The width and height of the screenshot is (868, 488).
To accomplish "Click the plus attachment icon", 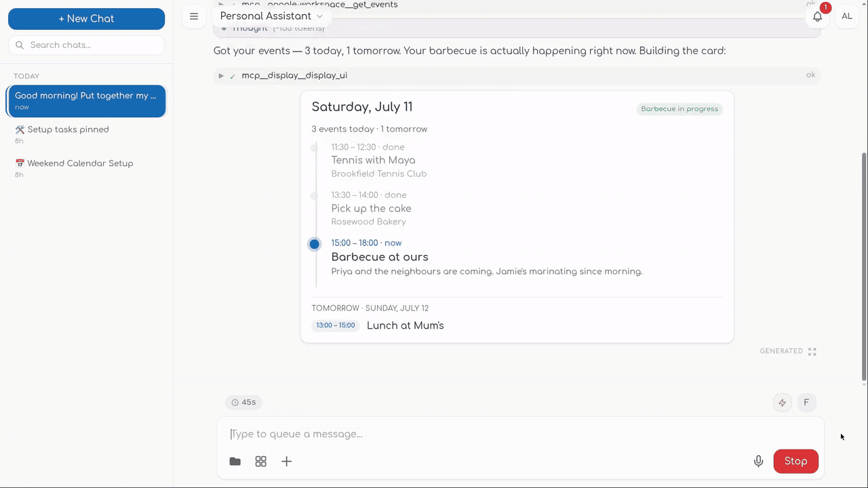I will (x=287, y=462).
